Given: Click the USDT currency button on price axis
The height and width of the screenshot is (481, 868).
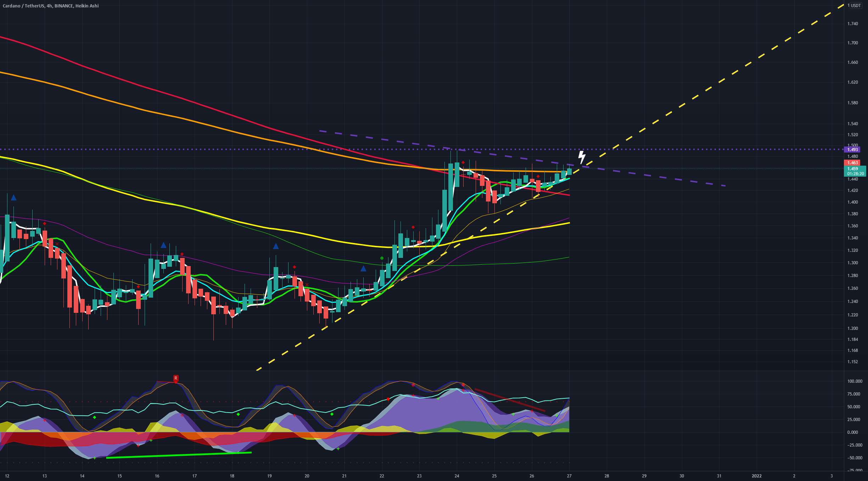Looking at the screenshot, I should point(856,5).
